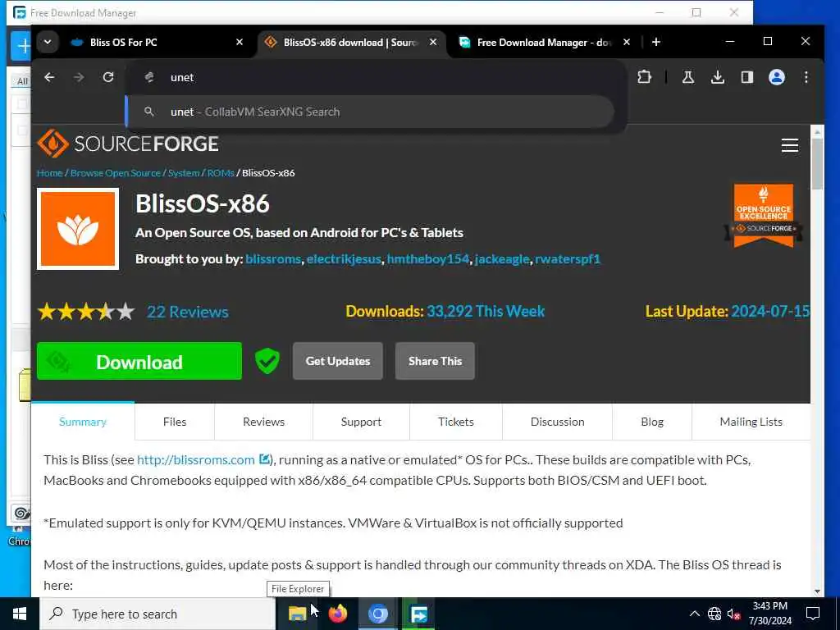Select the Tickets tab

456,422
